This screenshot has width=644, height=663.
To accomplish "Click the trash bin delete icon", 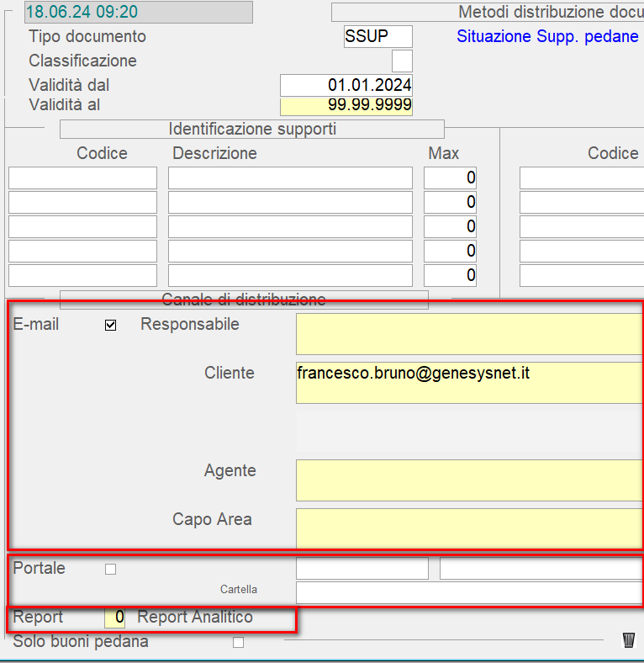I will point(628,640).
